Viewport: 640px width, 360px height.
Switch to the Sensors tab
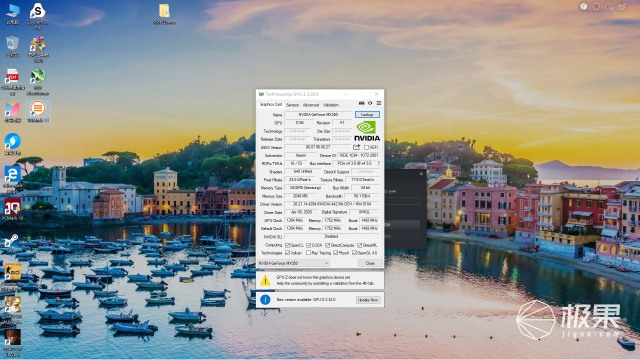293,105
